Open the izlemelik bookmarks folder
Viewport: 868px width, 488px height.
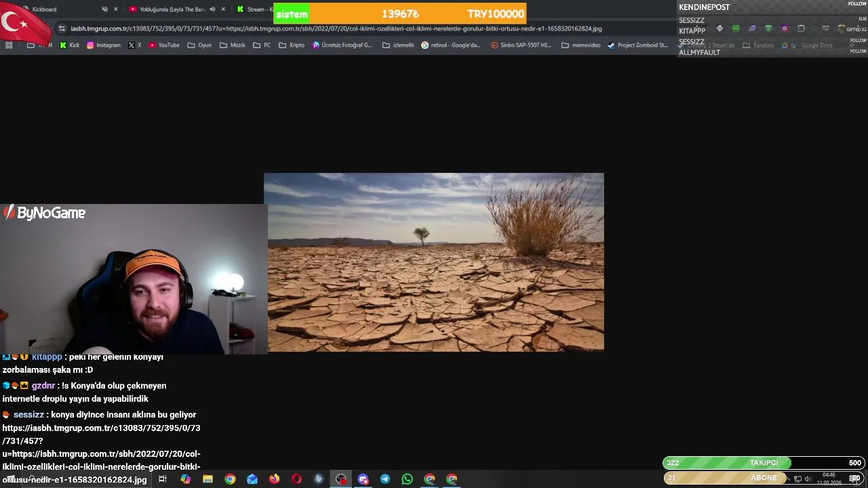[397, 45]
